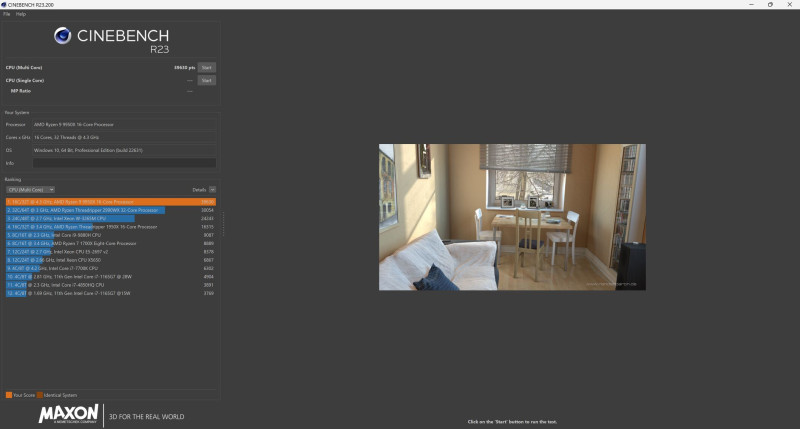800x429 pixels.
Task: Click the Cinebench logo sphere icon
Action: coord(63,36)
